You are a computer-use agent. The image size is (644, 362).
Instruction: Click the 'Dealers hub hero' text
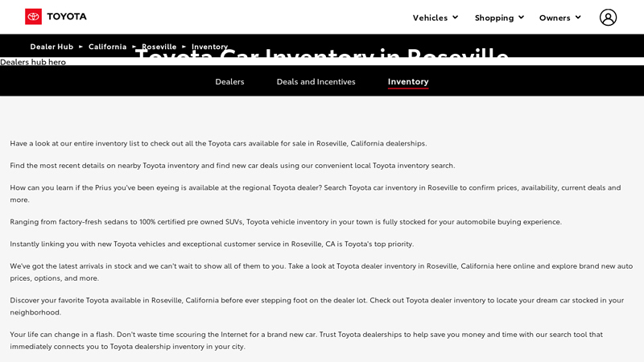(x=33, y=62)
